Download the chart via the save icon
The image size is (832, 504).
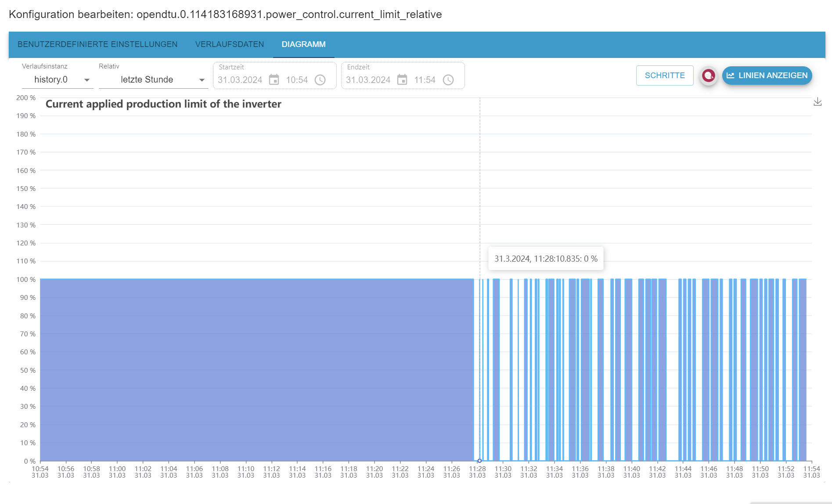point(818,102)
